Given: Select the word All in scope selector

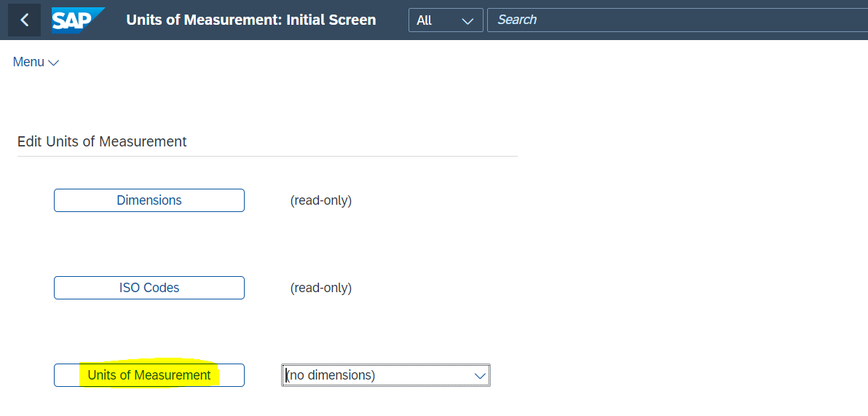Looking at the screenshot, I should tap(424, 20).
